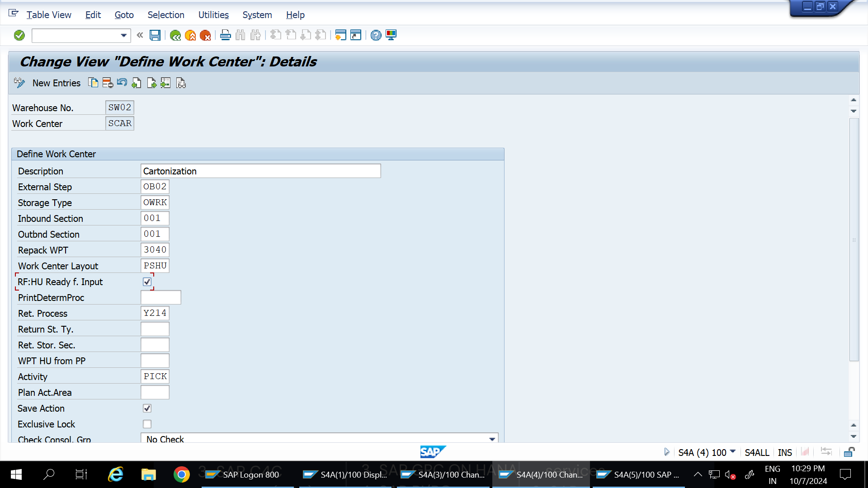Uncheck the Save Action checkbox
This screenshot has height=488, width=868.
click(x=146, y=408)
